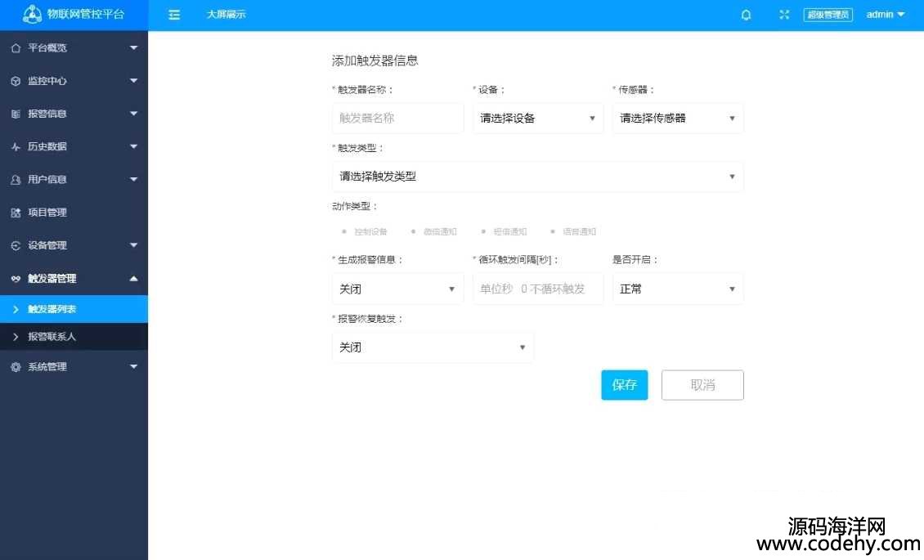
Task: Select the 控制设备 action radio option
Action: coord(365,232)
